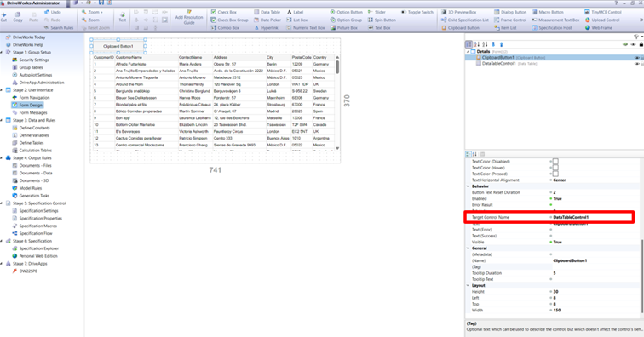Insert a Data Table control
The image size is (644, 337).
[267, 12]
